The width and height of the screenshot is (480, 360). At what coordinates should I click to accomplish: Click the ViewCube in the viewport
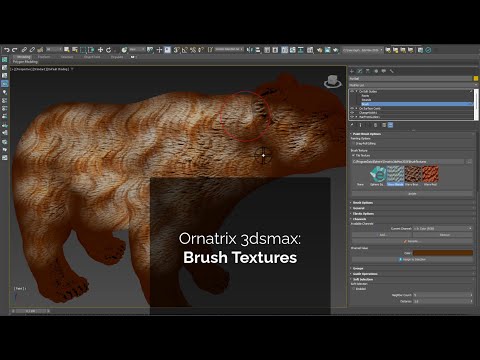click(332, 81)
